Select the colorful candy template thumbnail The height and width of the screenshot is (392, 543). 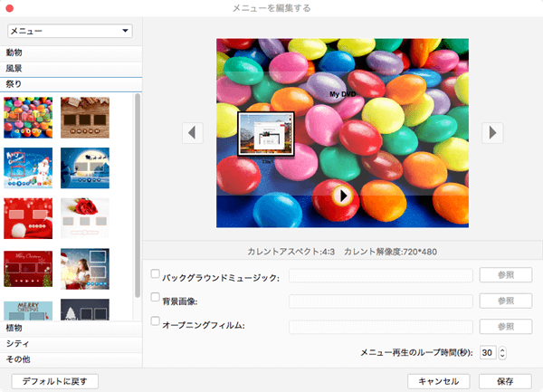coord(28,115)
